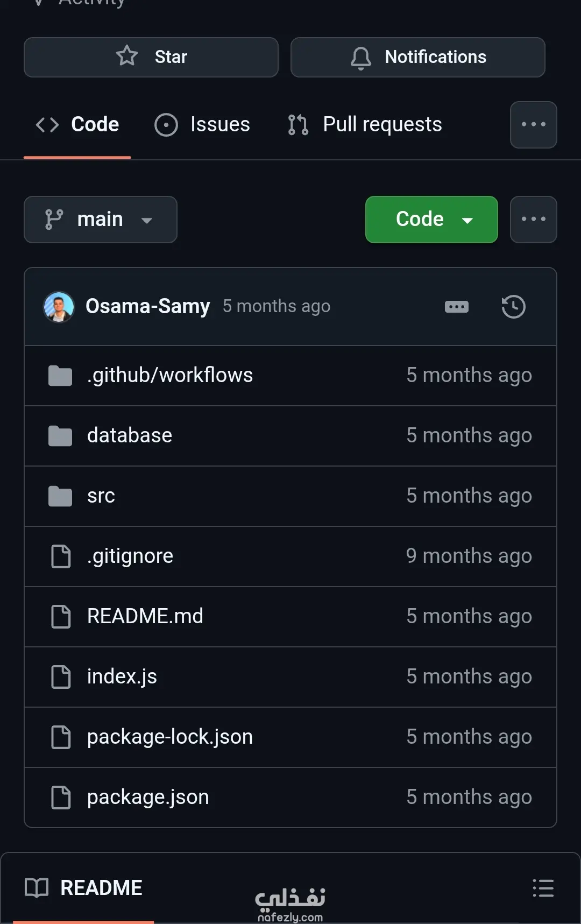Open README outline list icon

[x=543, y=888]
